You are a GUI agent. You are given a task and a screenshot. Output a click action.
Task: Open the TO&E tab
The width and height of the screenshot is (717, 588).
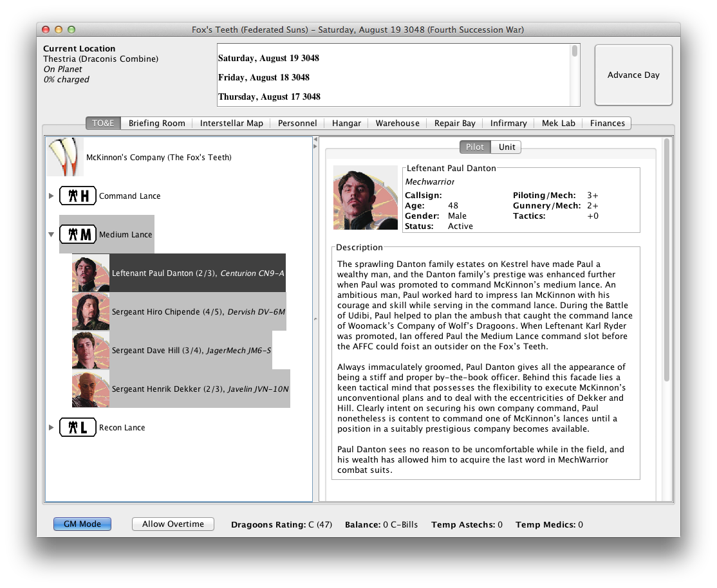103,123
